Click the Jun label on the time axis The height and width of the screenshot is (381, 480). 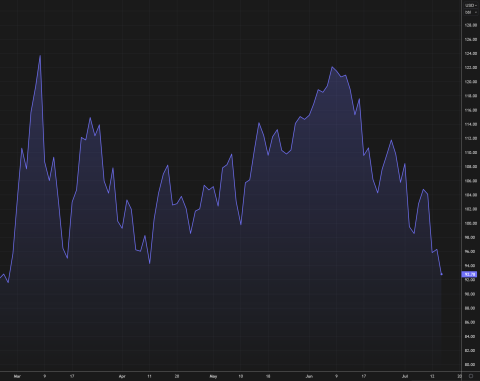click(x=309, y=376)
